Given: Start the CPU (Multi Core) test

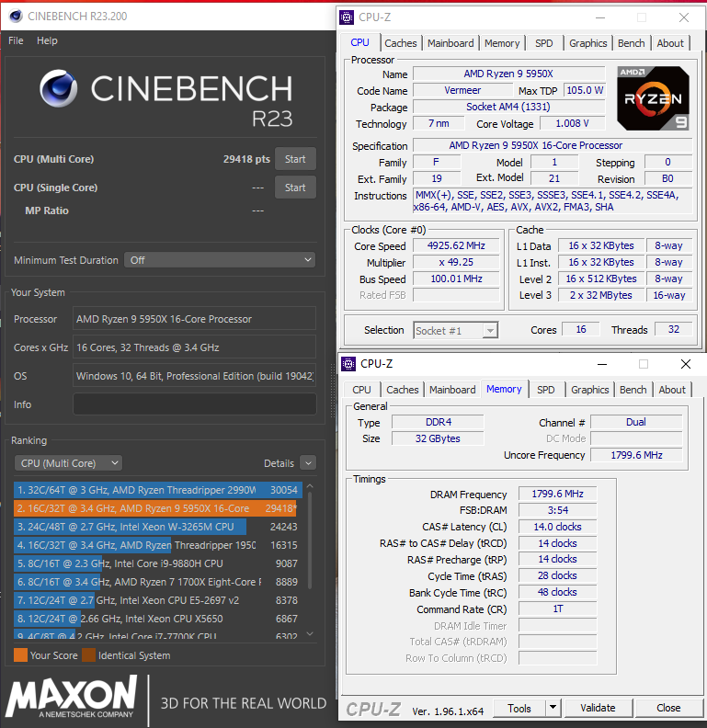Looking at the screenshot, I should click(295, 159).
